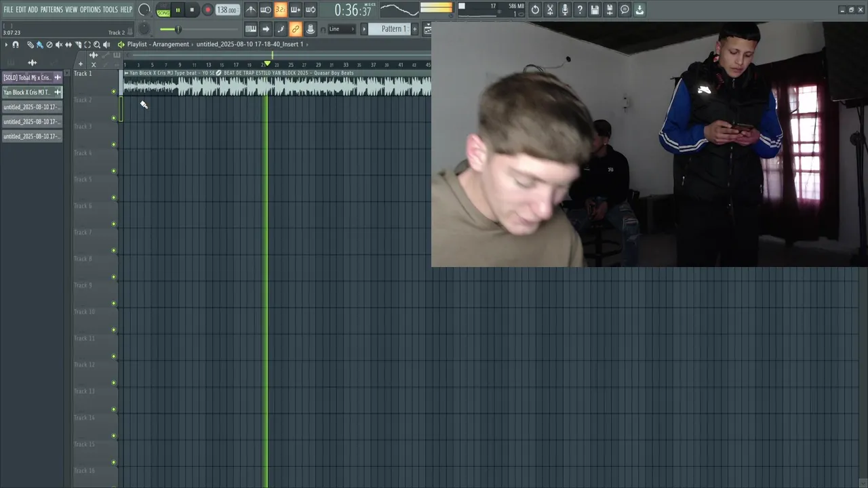The height and width of the screenshot is (488, 868).
Task: Open playlist options menu arrow
Action: [x=6, y=45]
